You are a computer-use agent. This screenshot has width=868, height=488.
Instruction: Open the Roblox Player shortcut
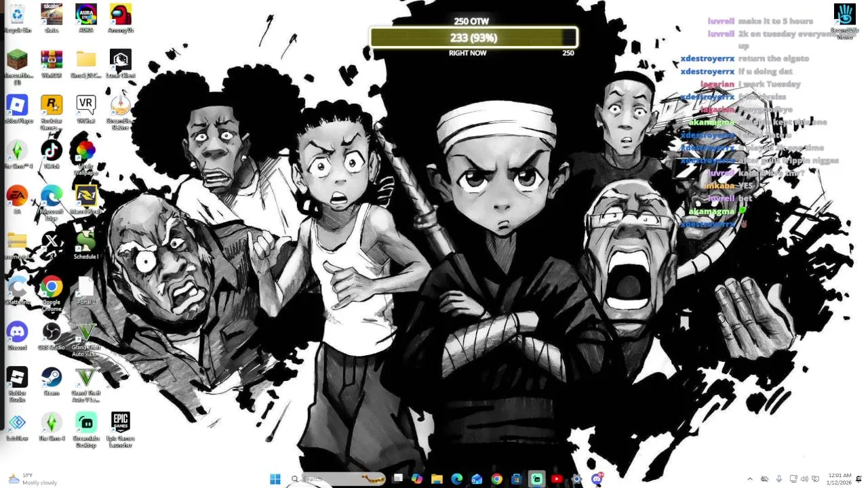coord(17,109)
